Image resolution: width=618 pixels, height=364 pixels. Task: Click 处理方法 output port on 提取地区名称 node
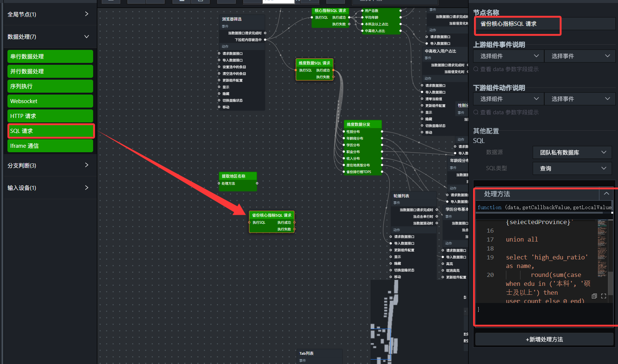coord(257,183)
